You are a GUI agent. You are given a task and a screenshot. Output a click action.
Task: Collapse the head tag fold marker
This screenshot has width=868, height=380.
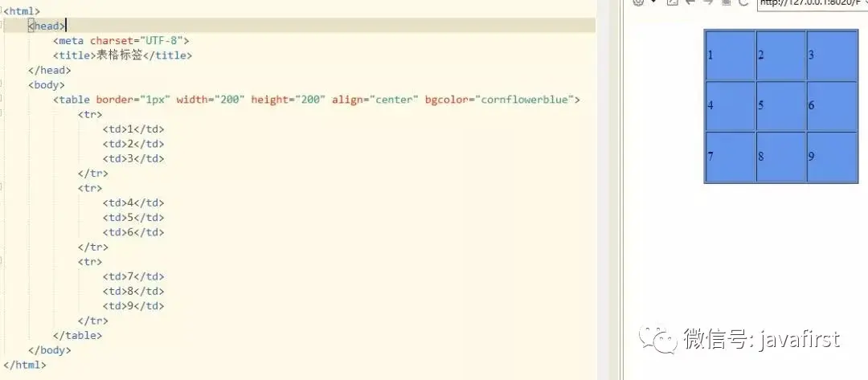click(2, 26)
